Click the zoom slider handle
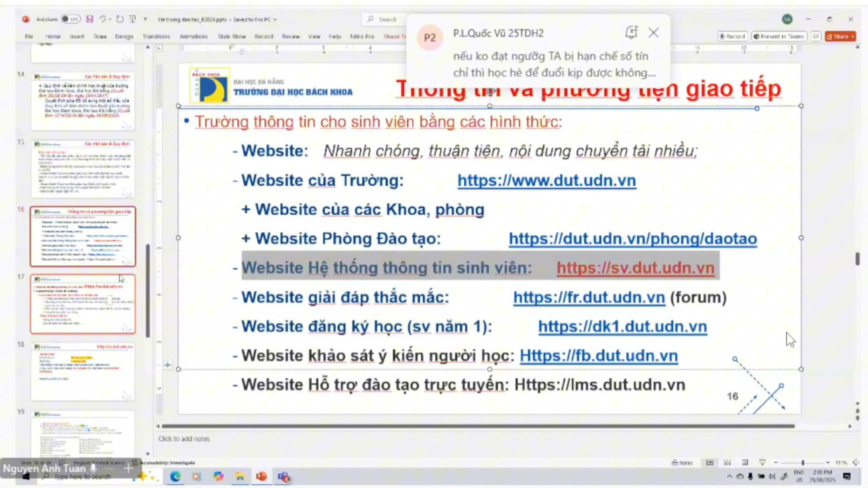This screenshot has height=488, width=868. click(803, 463)
